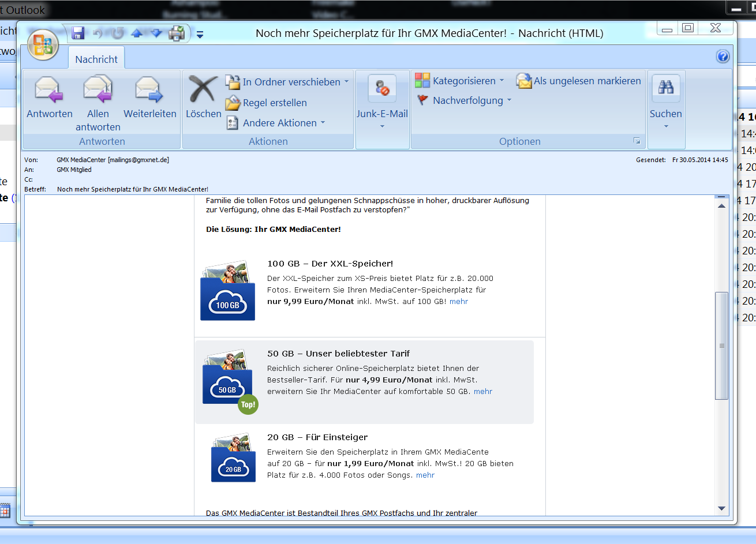This screenshot has height=544, width=756.
Task: Click the text 'Die Lösung: Ihr GMX MediaCenter!'
Action: [274, 229]
